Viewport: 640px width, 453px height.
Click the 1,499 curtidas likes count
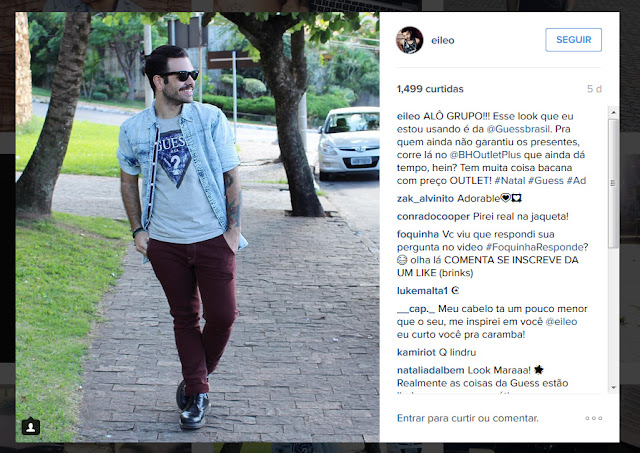[430, 89]
